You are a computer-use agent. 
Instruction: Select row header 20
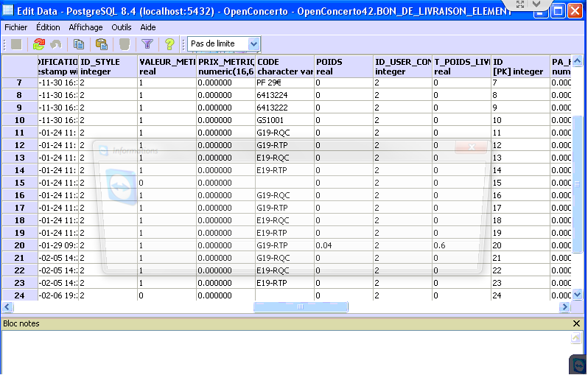(19, 245)
